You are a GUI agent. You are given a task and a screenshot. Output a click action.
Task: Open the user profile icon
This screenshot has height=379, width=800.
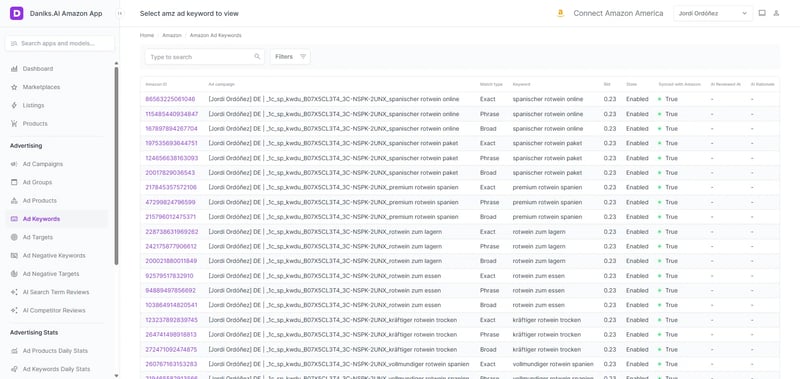777,13
